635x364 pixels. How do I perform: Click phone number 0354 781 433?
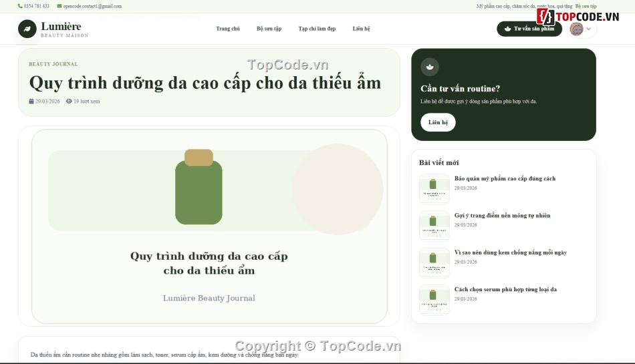point(37,6)
